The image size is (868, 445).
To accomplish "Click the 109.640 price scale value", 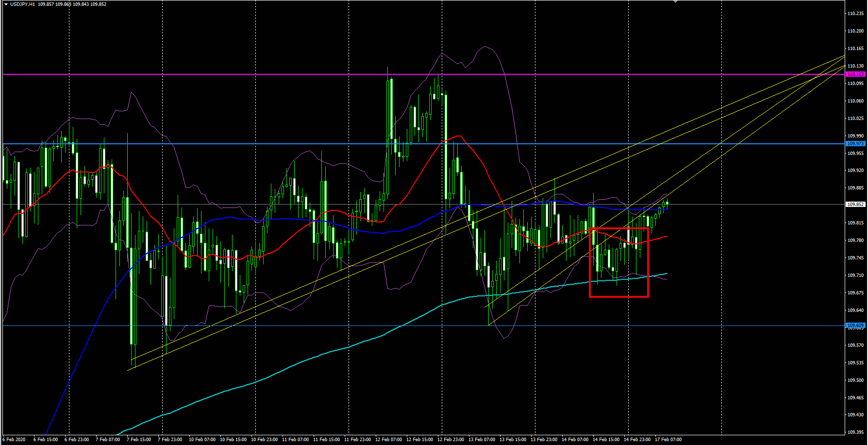I will 855,310.
